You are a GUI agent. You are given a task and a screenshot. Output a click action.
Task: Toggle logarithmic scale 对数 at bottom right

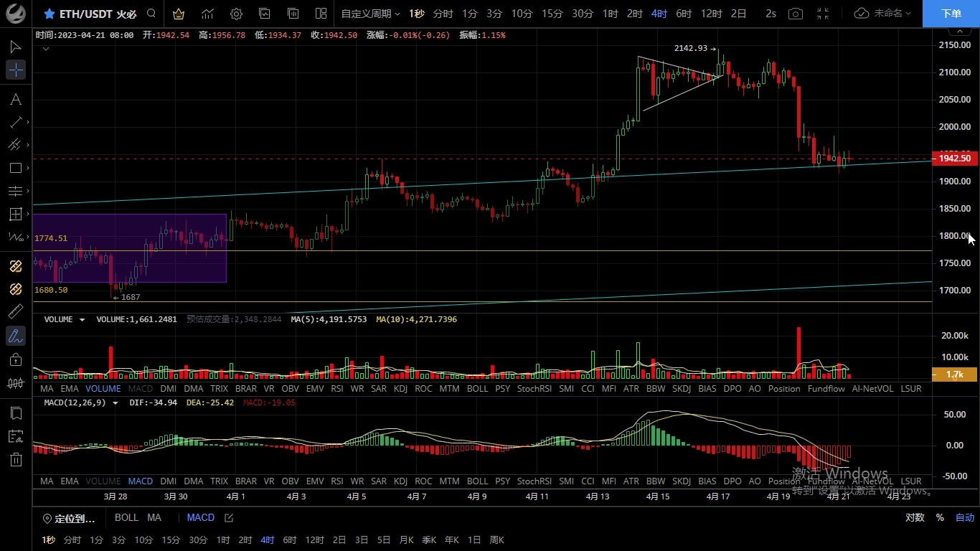point(915,518)
